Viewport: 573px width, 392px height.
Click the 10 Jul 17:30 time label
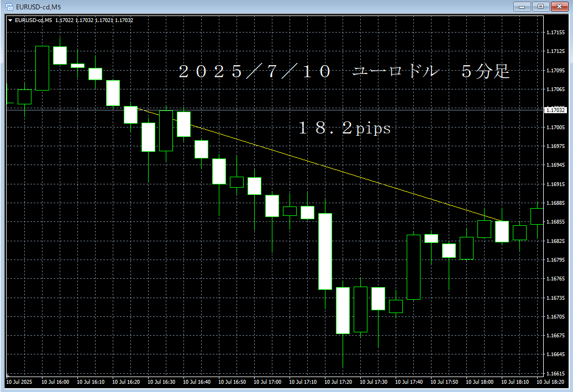(x=374, y=382)
